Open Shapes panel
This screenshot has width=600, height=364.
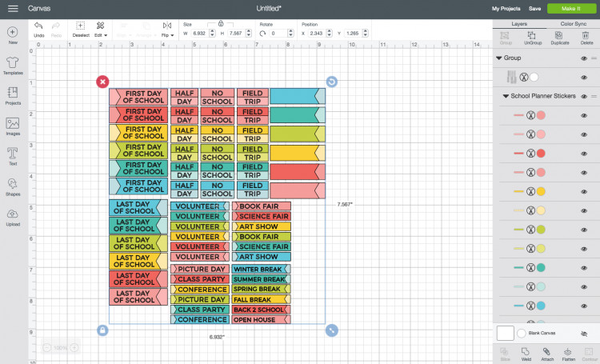point(13,186)
